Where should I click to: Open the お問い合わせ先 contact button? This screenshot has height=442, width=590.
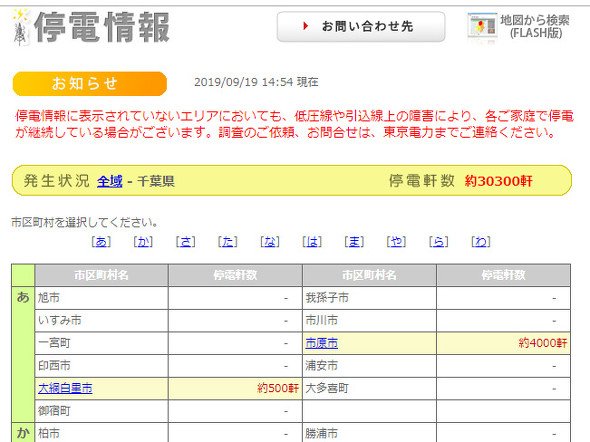tap(361, 26)
